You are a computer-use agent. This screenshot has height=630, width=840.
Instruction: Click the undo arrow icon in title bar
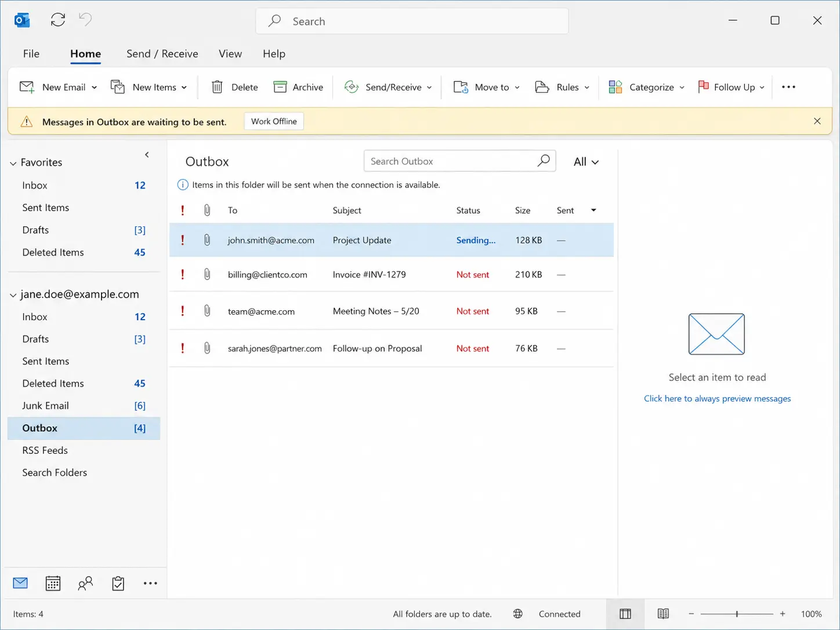(x=85, y=20)
